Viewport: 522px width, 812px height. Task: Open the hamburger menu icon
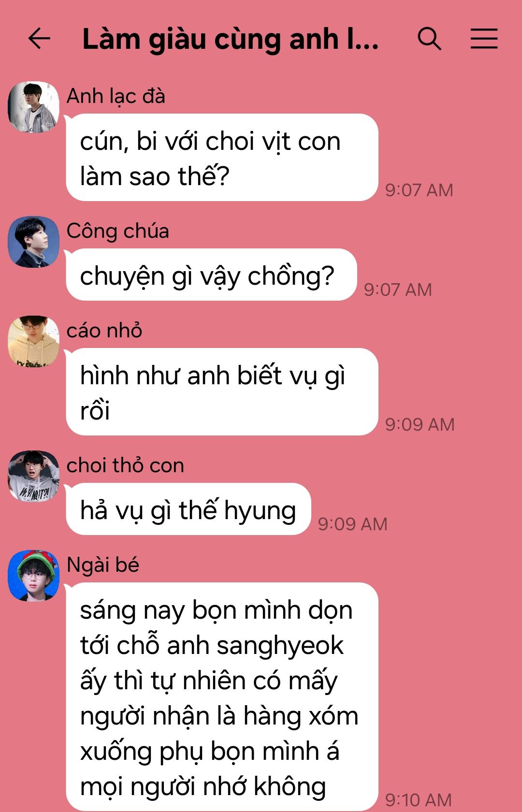coord(484,39)
